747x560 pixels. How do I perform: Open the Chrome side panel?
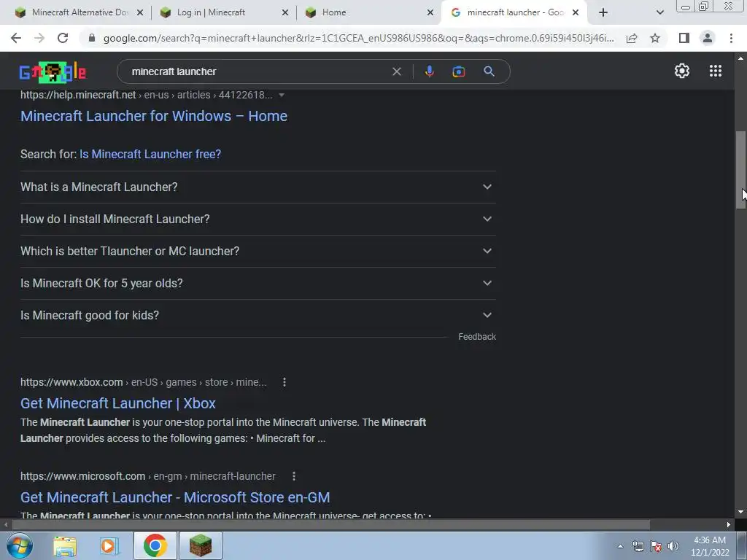(684, 38)
